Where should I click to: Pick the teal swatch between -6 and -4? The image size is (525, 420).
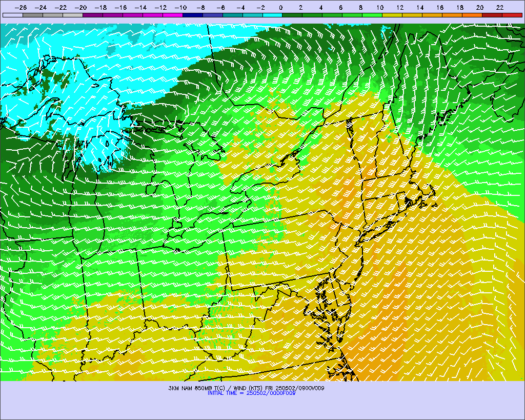pyautogui.click(x=232, y=15)
